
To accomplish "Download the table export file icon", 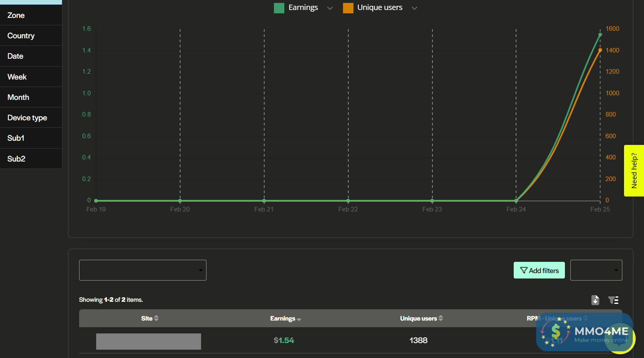I will [595, 300].
